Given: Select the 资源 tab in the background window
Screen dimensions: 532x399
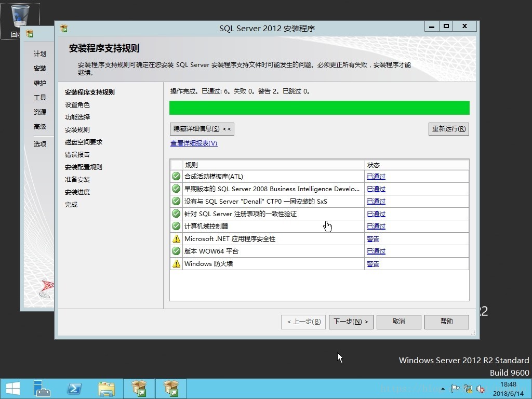Looking at the screenshot, I should coord(39,112).
